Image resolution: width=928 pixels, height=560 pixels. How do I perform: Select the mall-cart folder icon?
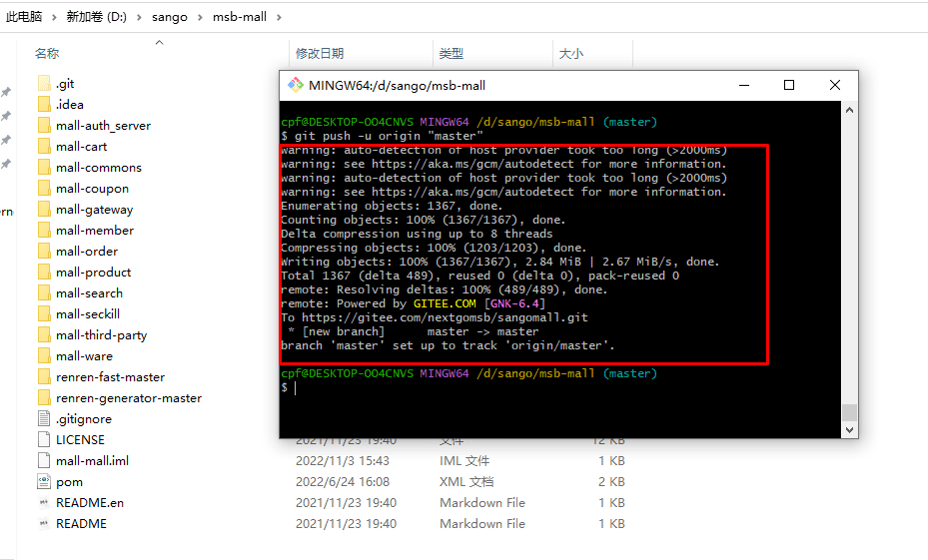(44, 146)
